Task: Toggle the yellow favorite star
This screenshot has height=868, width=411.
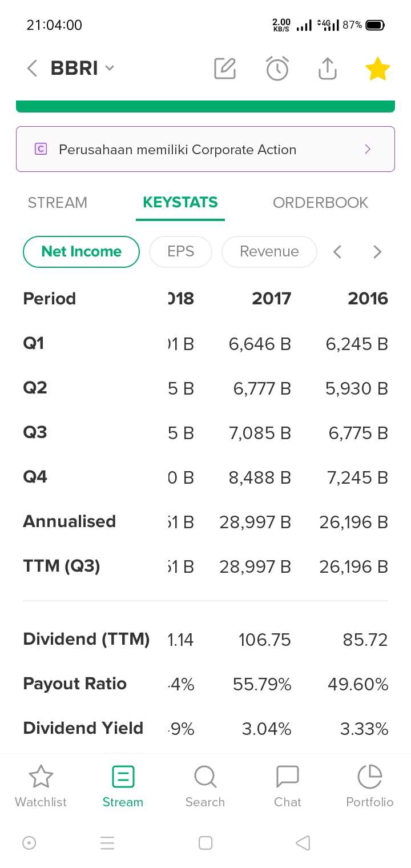Action: click(x=377, y=69)
